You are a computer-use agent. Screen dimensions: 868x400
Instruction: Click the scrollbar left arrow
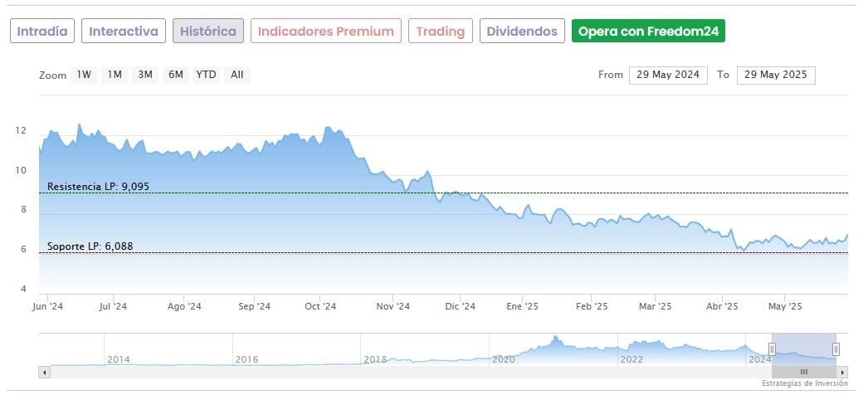click(45, 373)
